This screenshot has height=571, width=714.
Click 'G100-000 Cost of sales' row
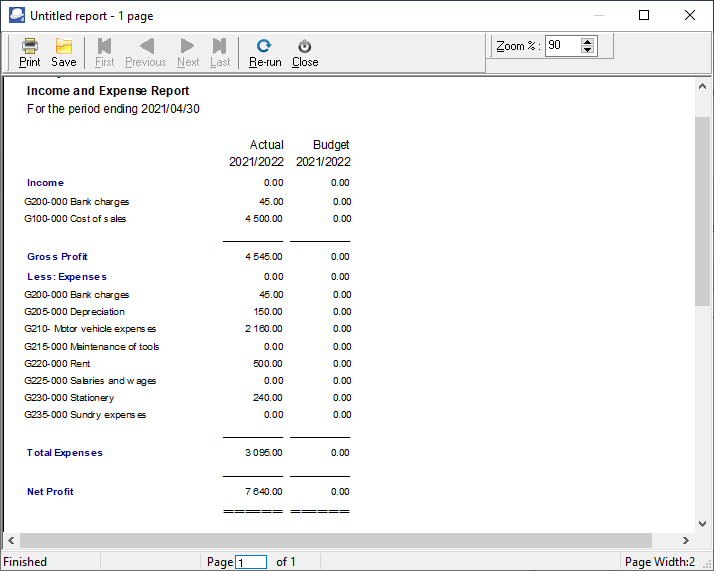point(75,219)
